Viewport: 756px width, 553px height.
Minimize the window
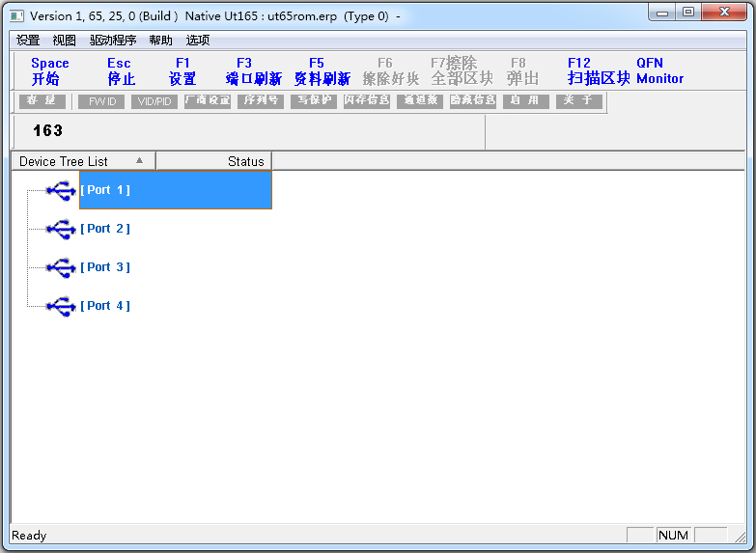coord(662,13)
